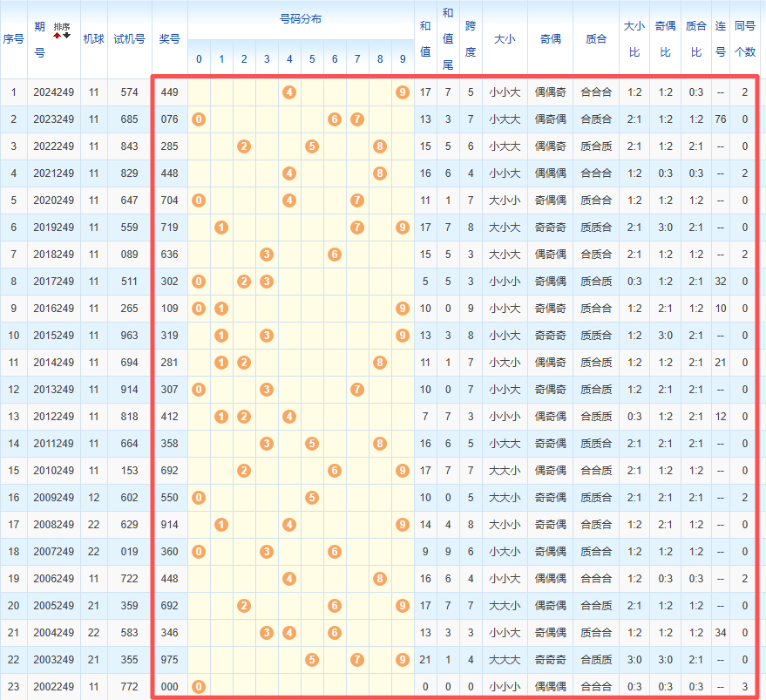Click the red ascending sort arrow

58,35
